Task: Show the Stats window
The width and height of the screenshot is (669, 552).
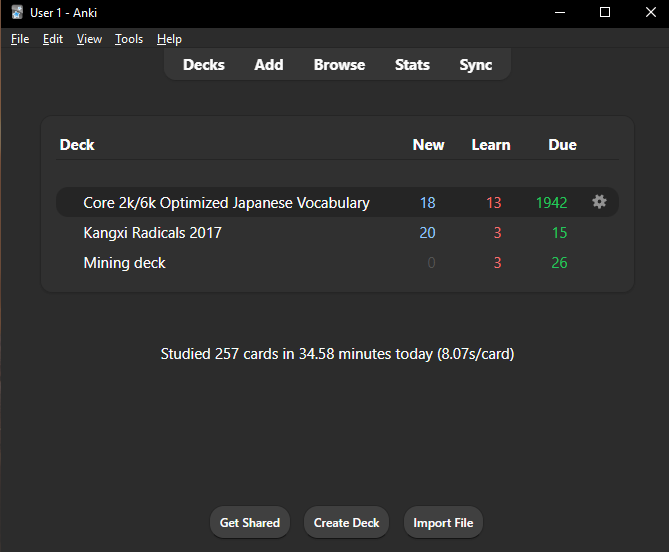Action: (412, 65)
